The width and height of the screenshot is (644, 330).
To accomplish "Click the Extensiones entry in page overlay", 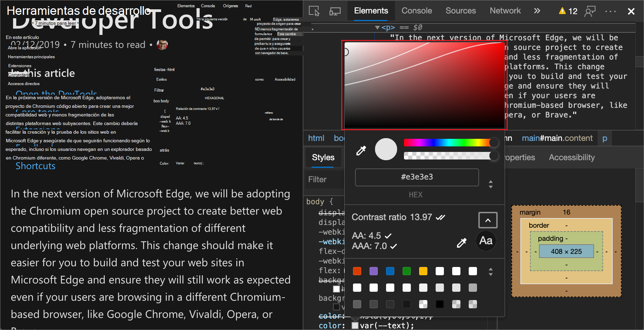I will click(x=20, y=66).
